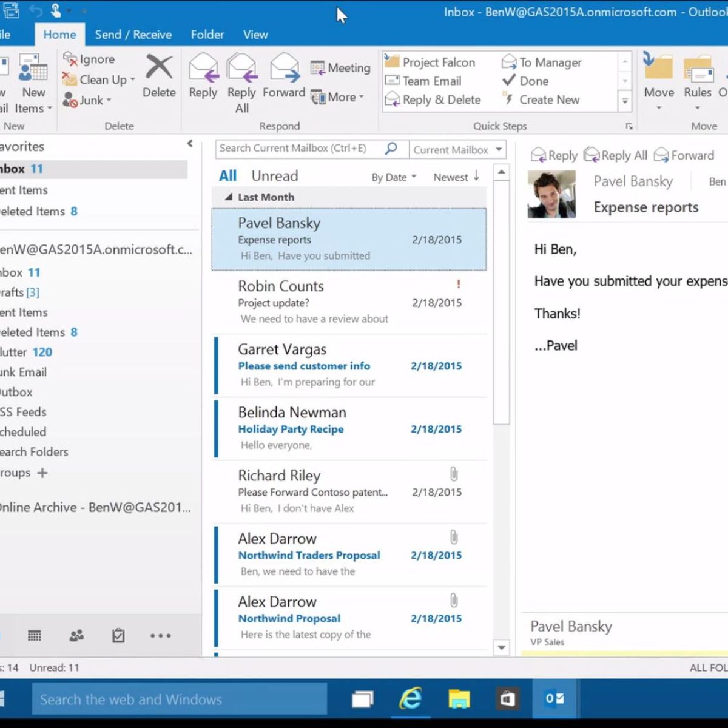Click Forward in the reading pane
This screenshot has width=728, height=728.
pos(683,155)
